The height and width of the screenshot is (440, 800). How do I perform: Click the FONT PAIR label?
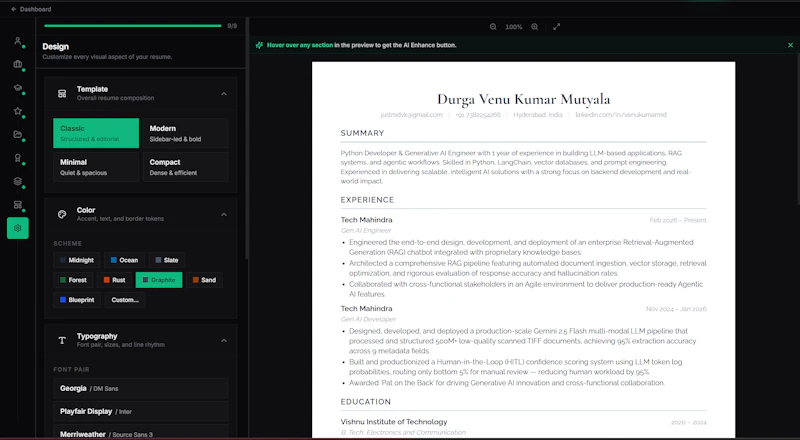(x=71, y=370)
